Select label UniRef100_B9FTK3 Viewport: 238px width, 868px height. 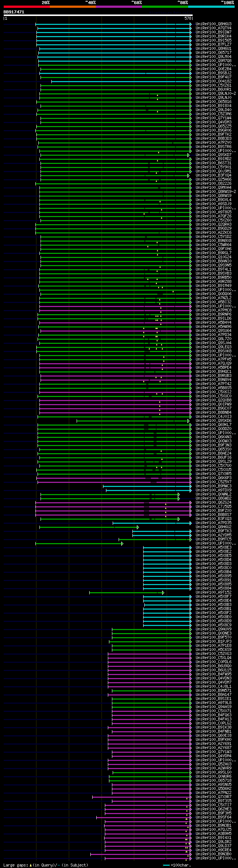click(x=213, y=531)
